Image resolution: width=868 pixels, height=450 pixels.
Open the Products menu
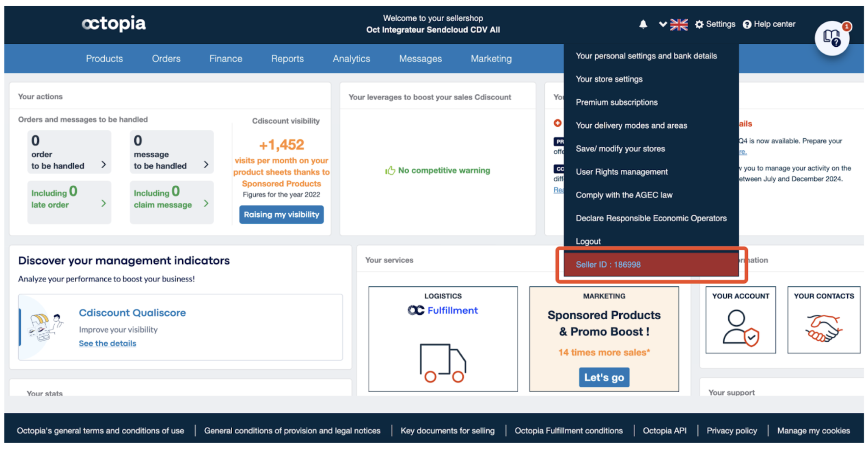[x=104, y=58]
